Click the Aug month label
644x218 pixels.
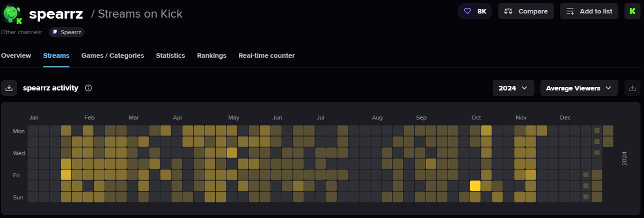coord(377,117)
